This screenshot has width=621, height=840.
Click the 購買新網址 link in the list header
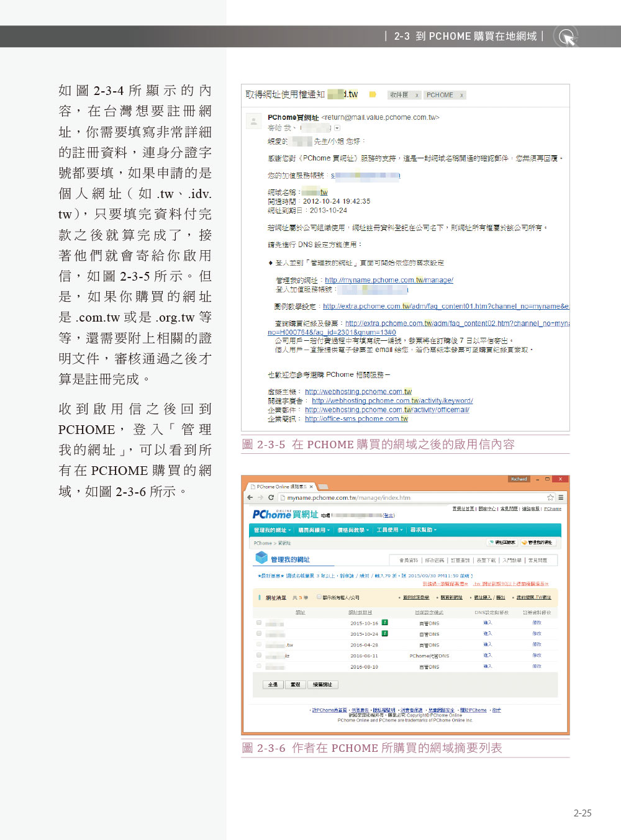(451, 597)
